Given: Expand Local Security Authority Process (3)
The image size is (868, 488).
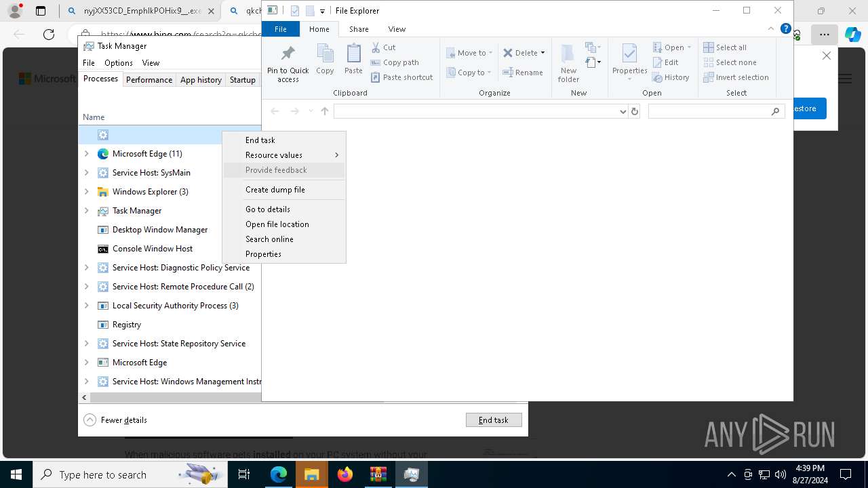Looking at the screenshot, I should [x=87, y=306].
